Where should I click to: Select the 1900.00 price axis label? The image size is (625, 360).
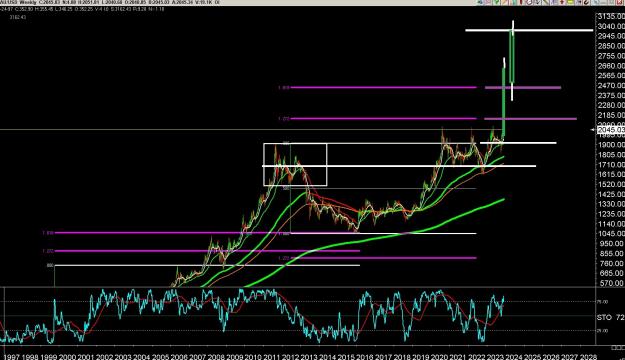[x=611, y=145]
